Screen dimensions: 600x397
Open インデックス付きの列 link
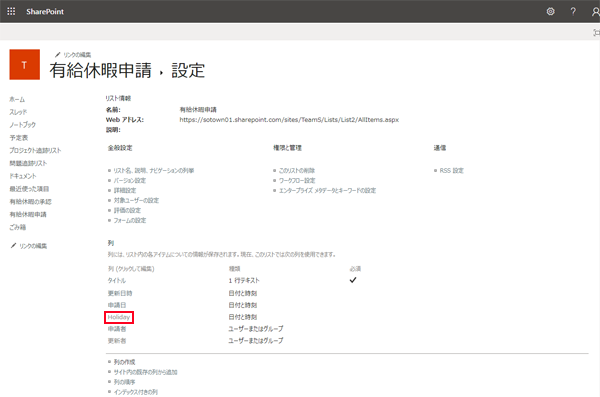pyautogui.click(x=136, y=392)
